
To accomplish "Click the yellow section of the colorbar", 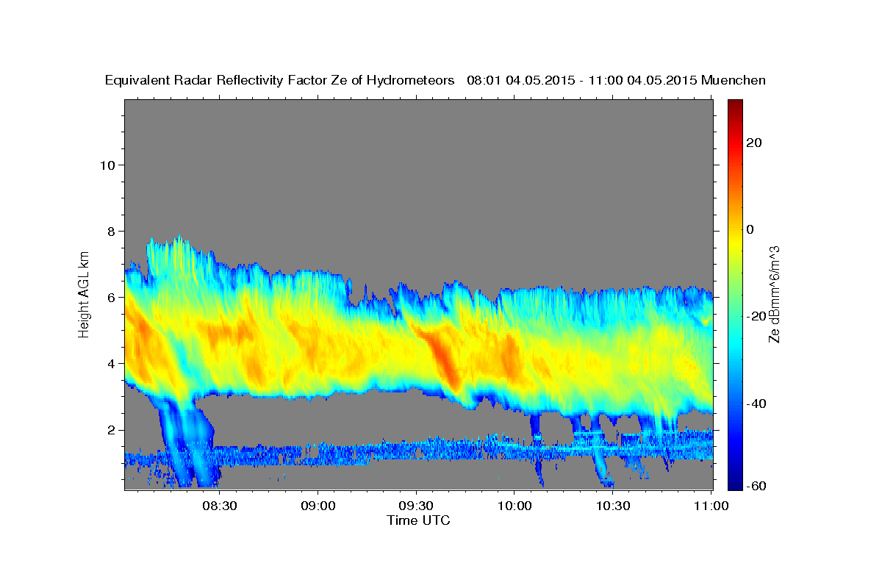I will point(735,243).
